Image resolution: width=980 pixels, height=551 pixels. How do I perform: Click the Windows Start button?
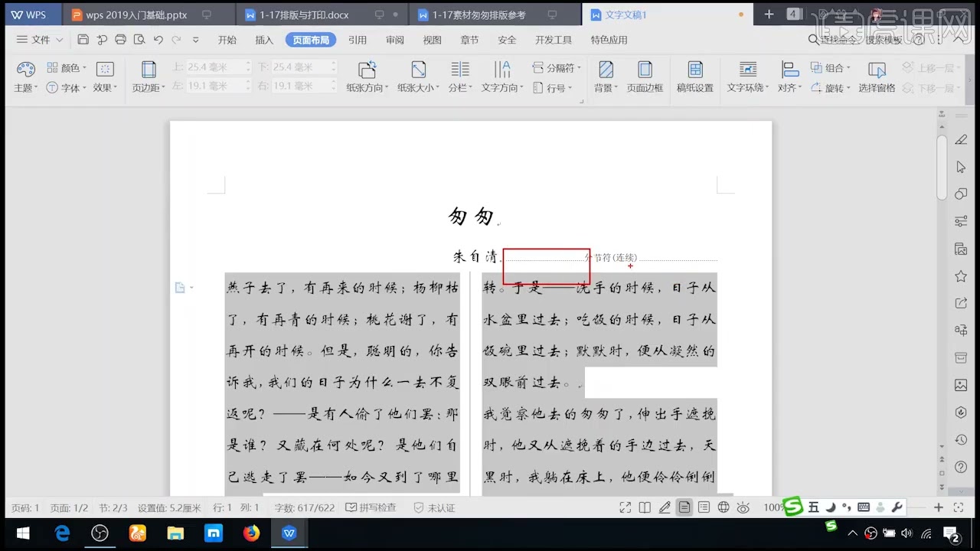(x=21, y=533)
